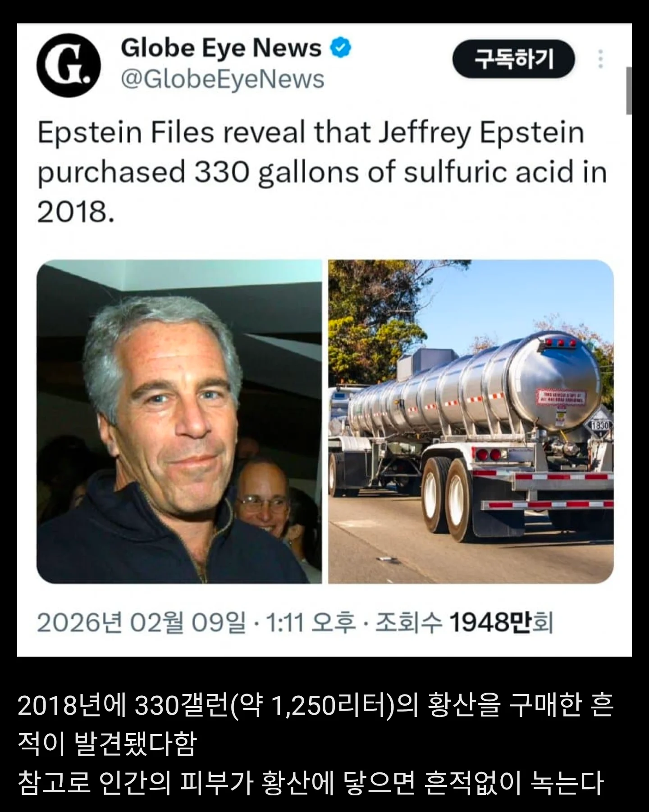Click the 조회수 1948만회 view count

click(x=464, y=623)
